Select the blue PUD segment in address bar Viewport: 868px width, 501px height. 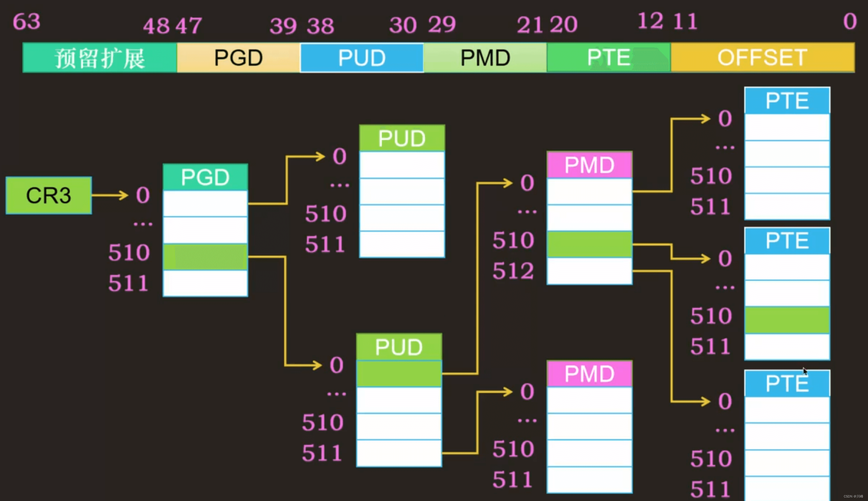pyautogui.click(x=362, y=58)
